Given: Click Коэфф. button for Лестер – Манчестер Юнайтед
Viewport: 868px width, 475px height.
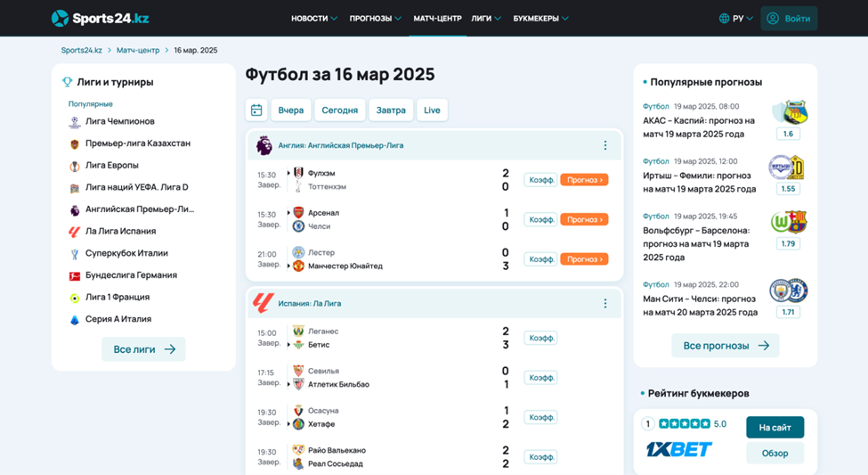Looking at the screenshot, I should 541,258.
